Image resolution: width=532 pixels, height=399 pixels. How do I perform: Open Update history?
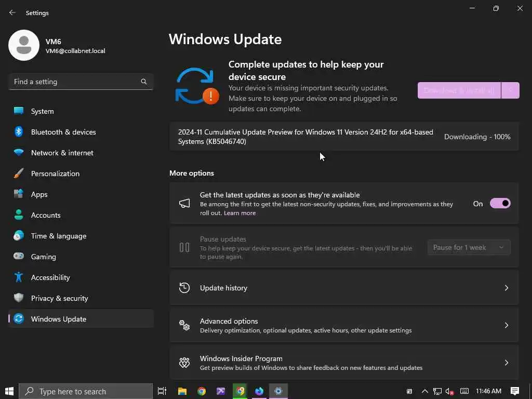(x=344, y=288)
